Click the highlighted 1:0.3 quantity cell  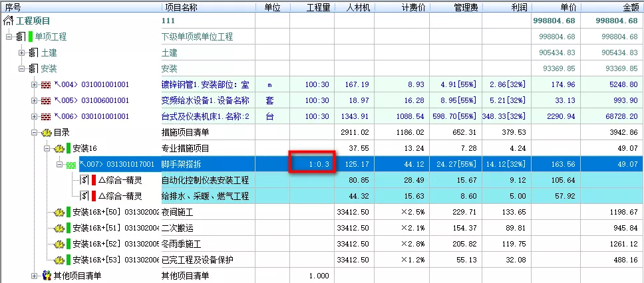click(x=311, y=164)
